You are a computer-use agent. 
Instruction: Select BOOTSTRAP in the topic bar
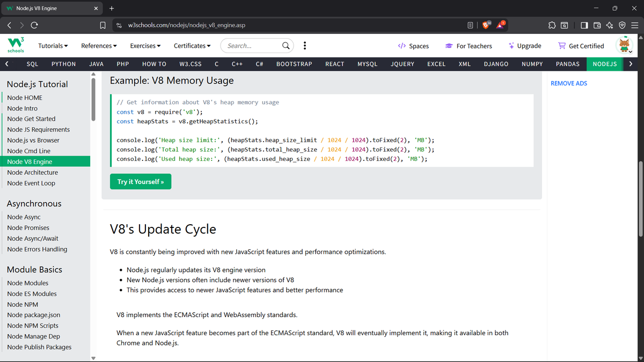(x=294, y=64)
